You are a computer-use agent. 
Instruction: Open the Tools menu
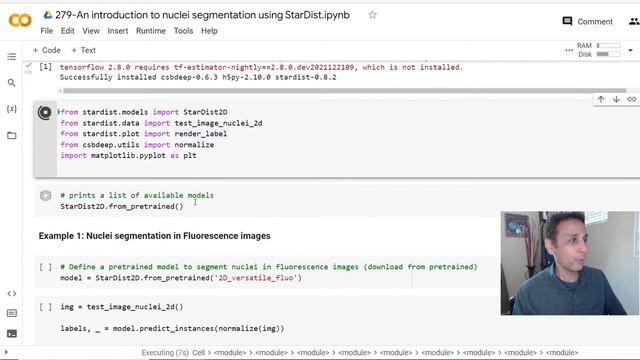coord(183,31)
